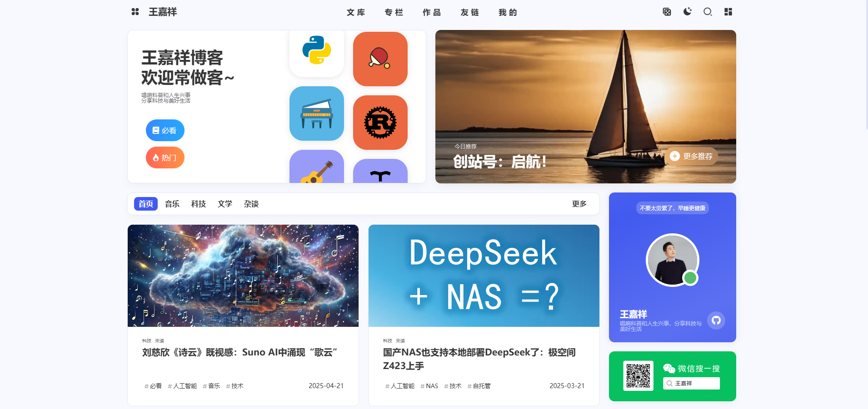868x409 pixels.
Task: Click the piano icon tile
Action: 317,113
